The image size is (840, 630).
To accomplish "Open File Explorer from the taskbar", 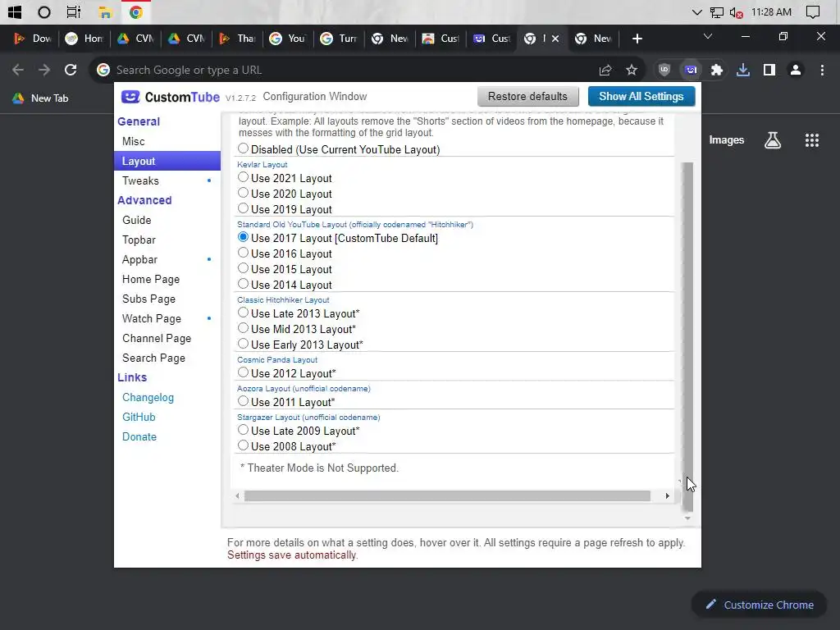I will pyautogui.click(x=105, y=11).
